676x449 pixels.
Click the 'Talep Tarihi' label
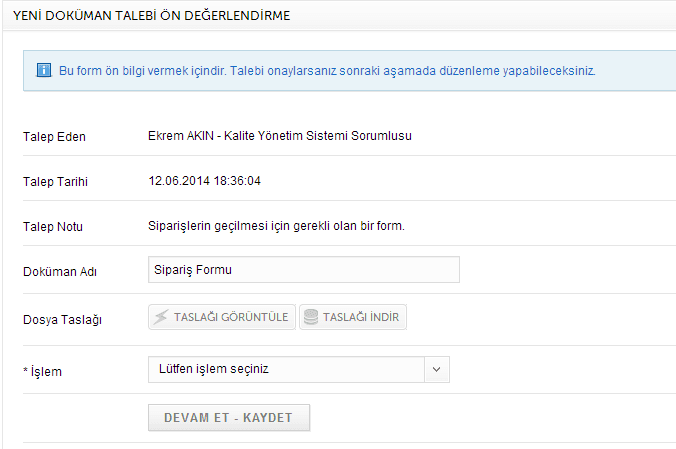[55, 182]
